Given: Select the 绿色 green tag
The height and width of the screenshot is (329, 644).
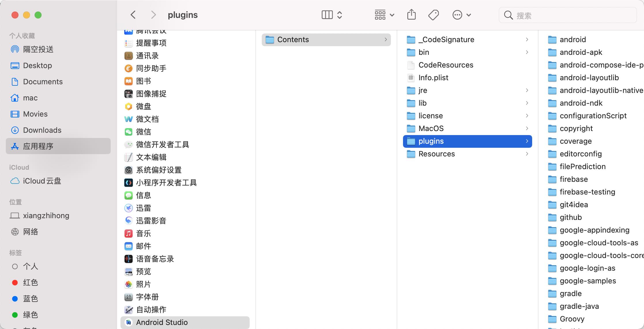Looking at the screenshot, I should coord(58,315).
